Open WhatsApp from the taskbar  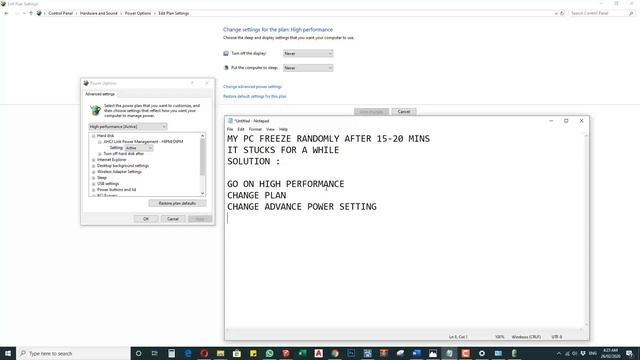(x=269, y=353)
